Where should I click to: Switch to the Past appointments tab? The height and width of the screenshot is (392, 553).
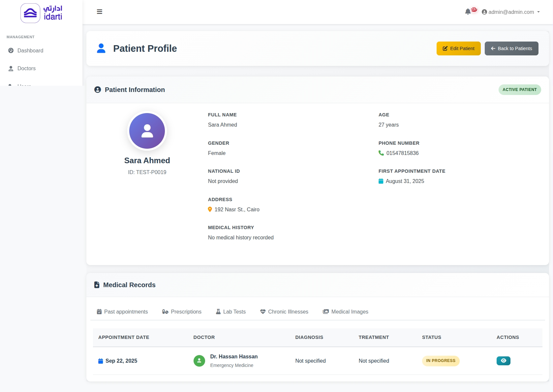pyautogui.click(x=122, y=312)
